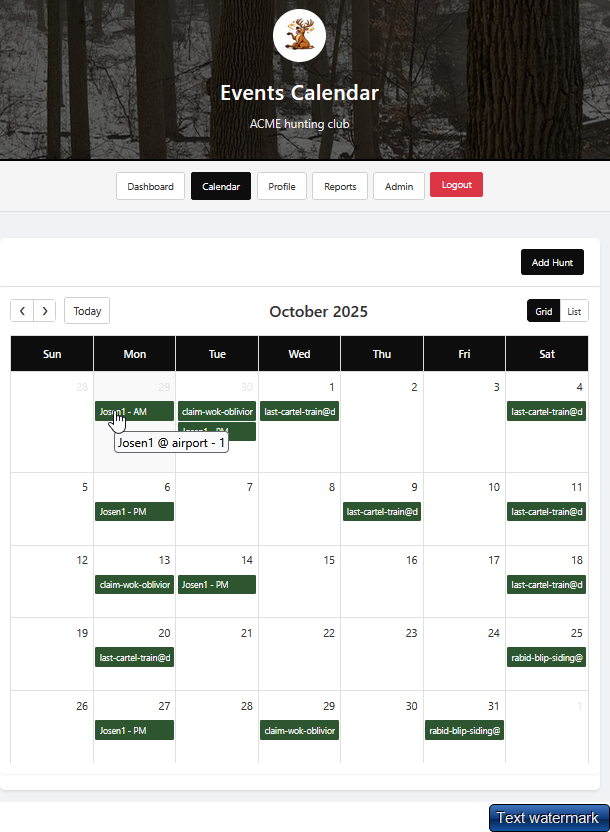Select day number 3

[x=496, y=387]
